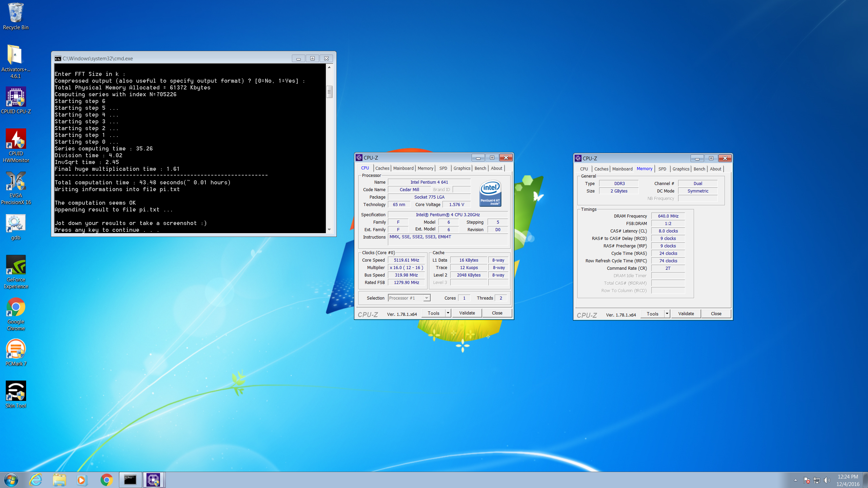
Task: Click Core Speed value 5119.61 MHz
Action: click(x=406, y=260)
